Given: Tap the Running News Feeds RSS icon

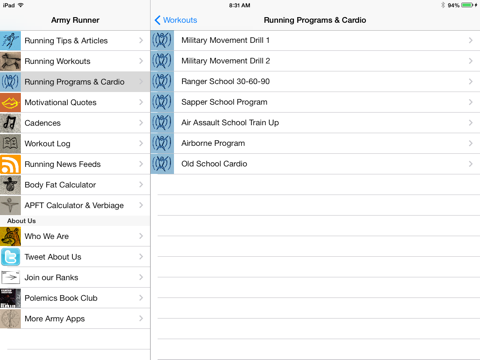Looking at the screenshot, I should [10, 164].
